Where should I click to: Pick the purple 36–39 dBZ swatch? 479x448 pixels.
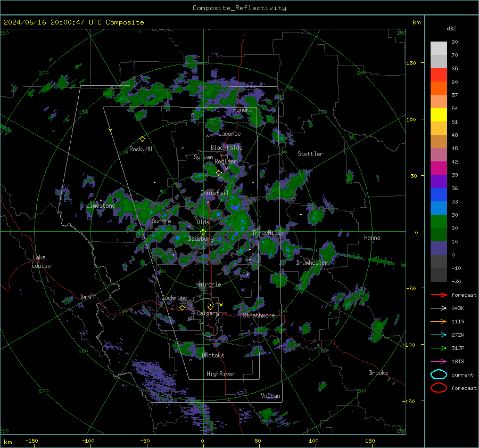pos(439,181)
